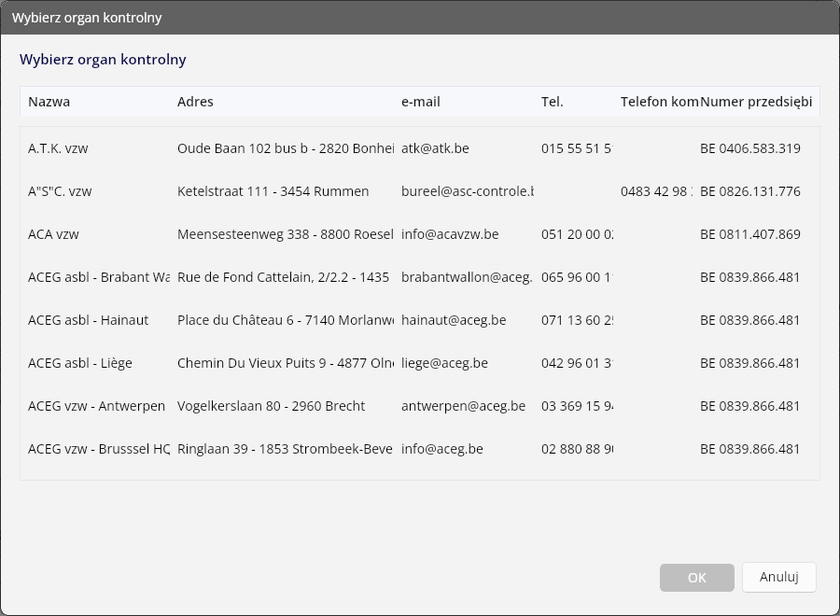Click address Oude Baan 102 bus b
Screen dimensions: 840x616
(286, 148)
